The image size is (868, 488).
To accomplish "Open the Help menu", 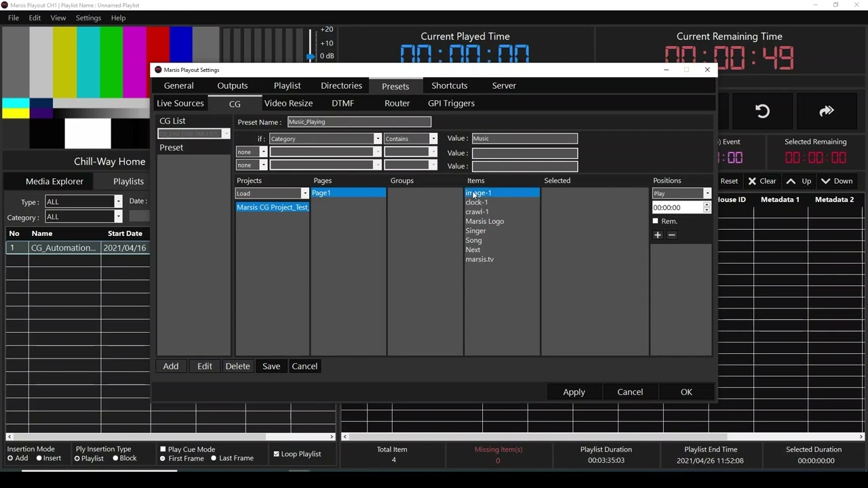I will [x=118, y=18].
